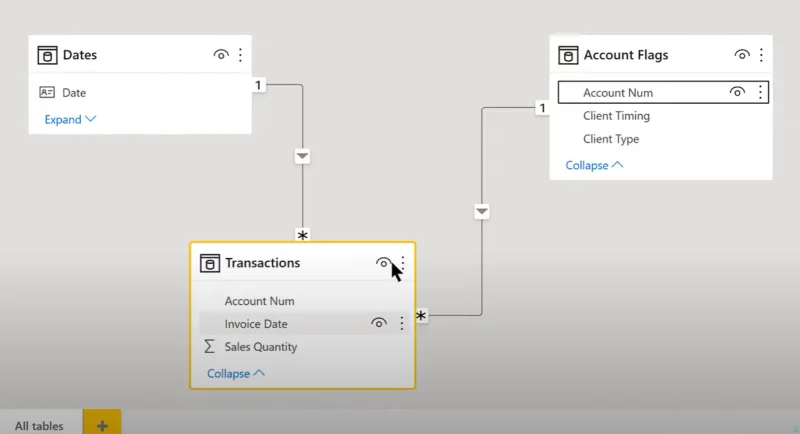This screenshot has width=800, height=434.
Task: Click the 1 cardinality marker on Dates
Action: pyautogui.click(x=258, y=85)
